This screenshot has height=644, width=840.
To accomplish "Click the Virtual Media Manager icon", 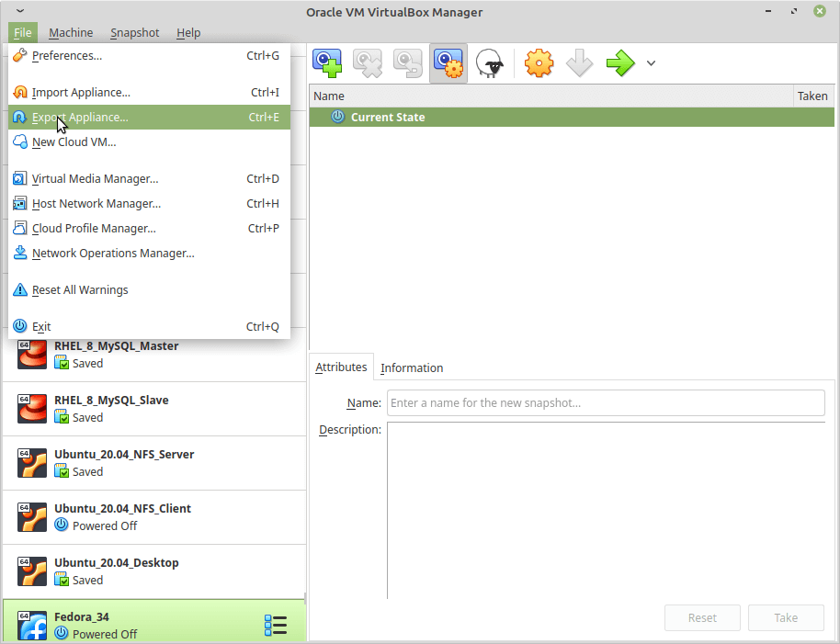I will [x=20, y=178].
